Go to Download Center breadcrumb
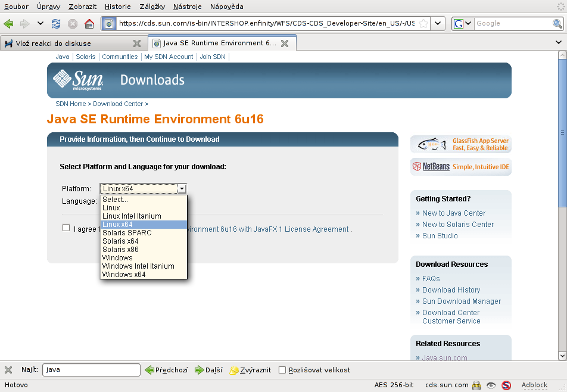Viewport: 567px width, 392px height. 118,104
